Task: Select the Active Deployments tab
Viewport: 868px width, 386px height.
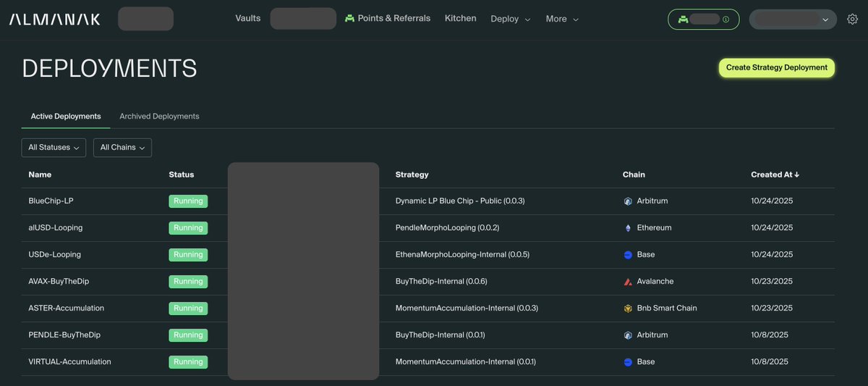Action: (66, 117)
